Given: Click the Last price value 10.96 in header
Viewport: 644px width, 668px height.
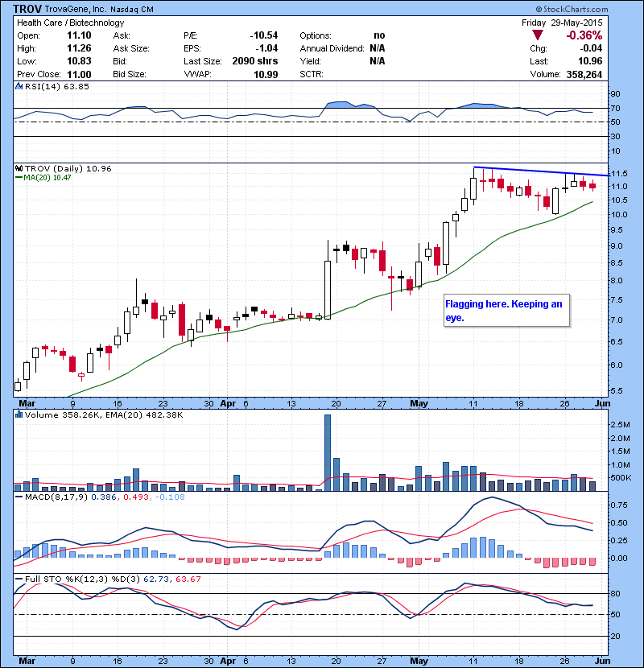Looking at the screenshot, I should 590,61.
